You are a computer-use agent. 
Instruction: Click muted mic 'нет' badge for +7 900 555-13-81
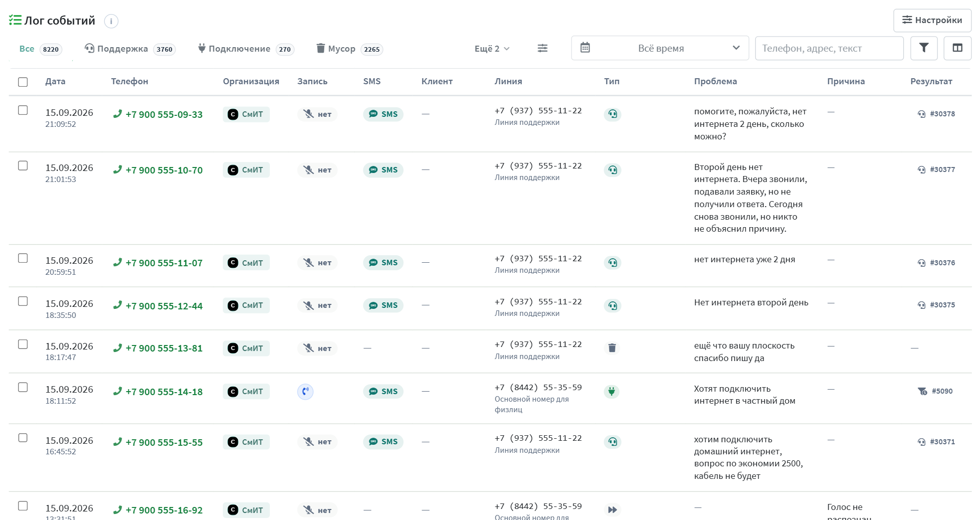point(318,349)
